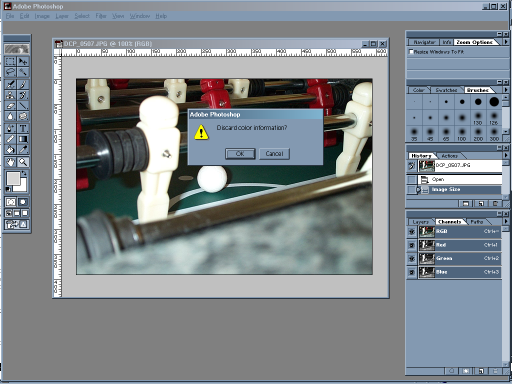Switch to the Swatches tab
The height and width of the screenshot is (384, 512).
[x=446, y=90]
